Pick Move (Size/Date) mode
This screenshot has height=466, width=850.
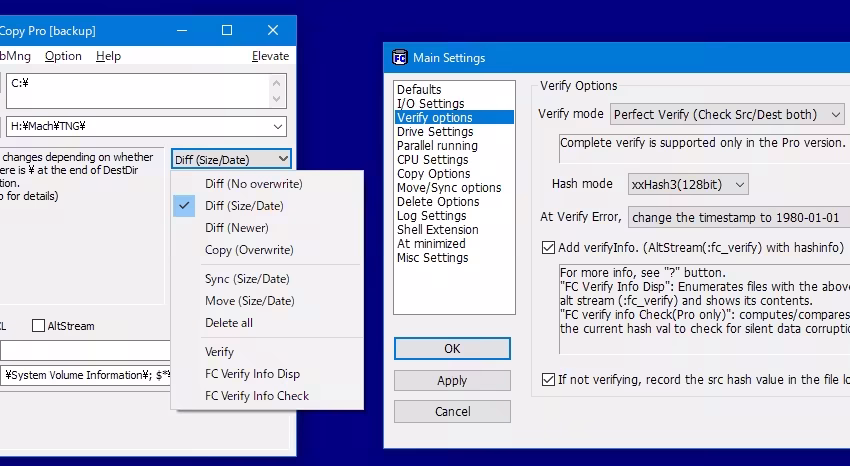pyautogui.click(x=249, y=301)
